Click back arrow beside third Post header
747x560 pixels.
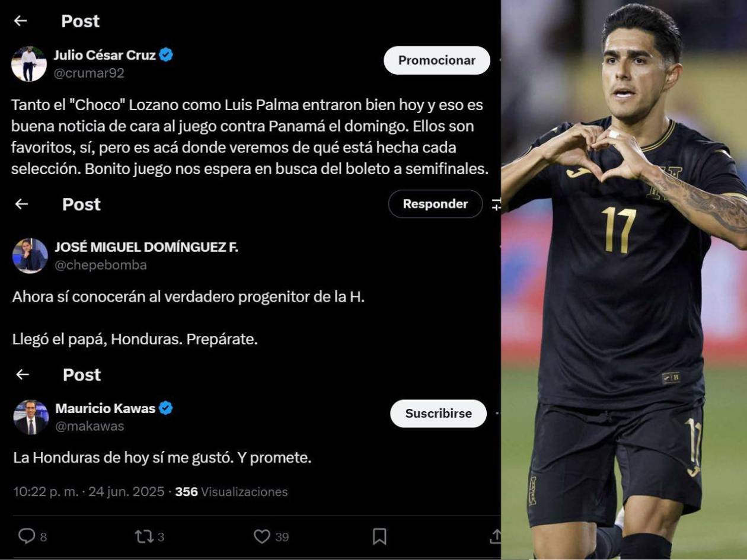(22, 375)
